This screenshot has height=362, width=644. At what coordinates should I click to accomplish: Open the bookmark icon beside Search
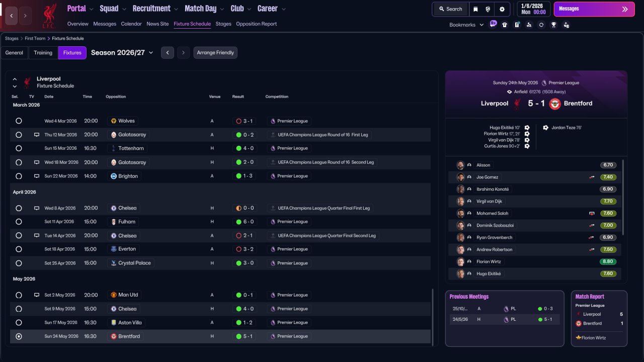point(475,9)
